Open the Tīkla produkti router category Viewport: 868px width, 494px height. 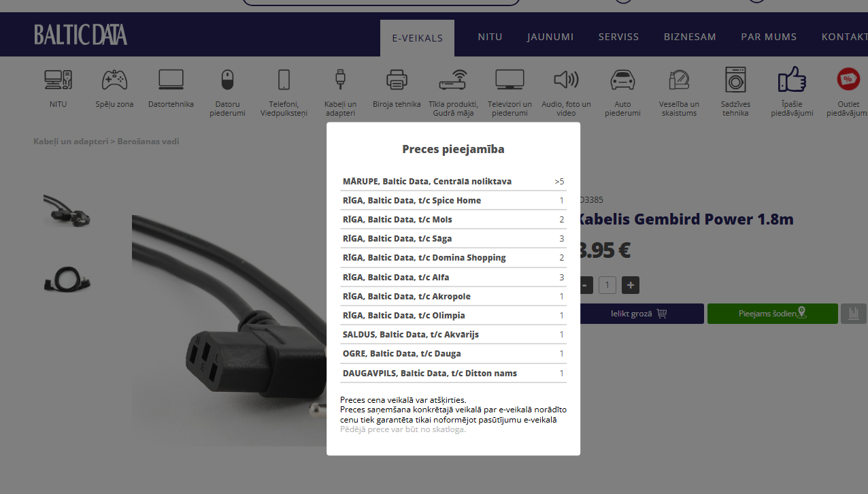coord(452,81)
